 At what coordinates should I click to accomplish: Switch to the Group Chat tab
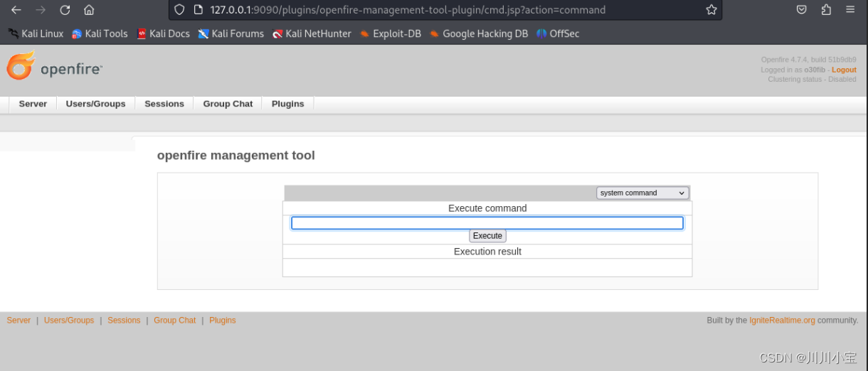[228, 104]
